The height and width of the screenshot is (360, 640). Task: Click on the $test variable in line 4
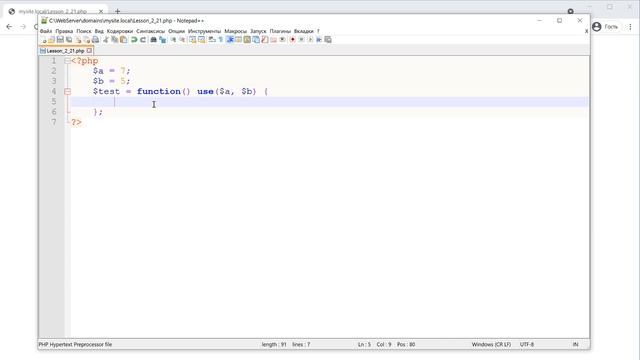click(106, 91)
